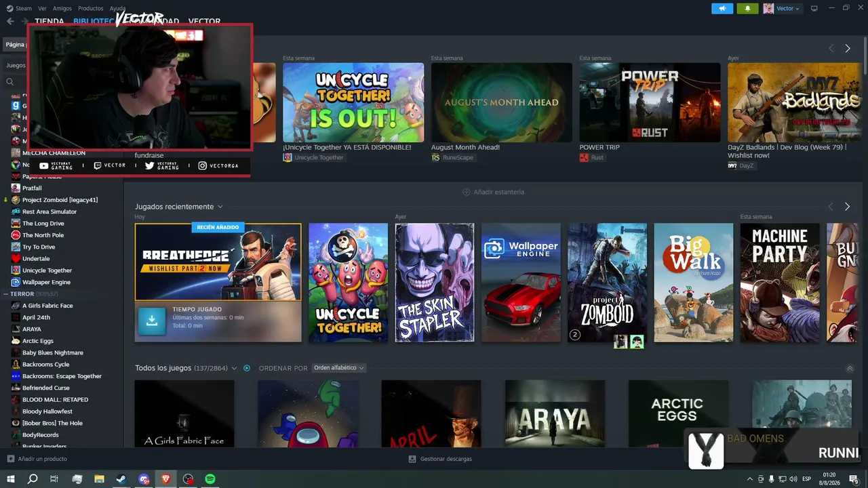868x488 pixels.
Task: Open the DayZ Badlands news thumbnail
Action: click(794, 102)
